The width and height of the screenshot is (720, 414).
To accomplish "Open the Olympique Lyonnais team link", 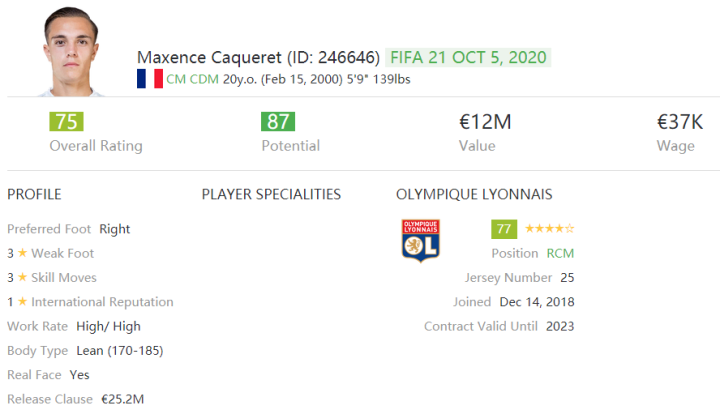I will (474, 194).
